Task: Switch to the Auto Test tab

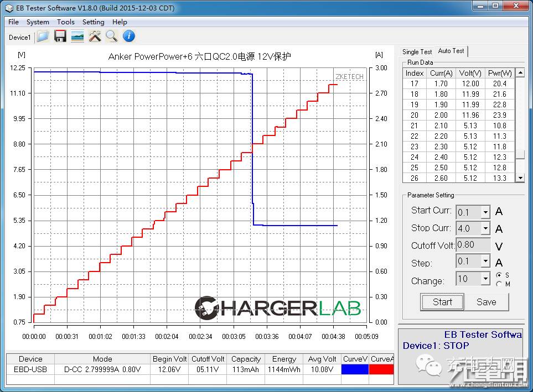Action: tap(451, 51)
